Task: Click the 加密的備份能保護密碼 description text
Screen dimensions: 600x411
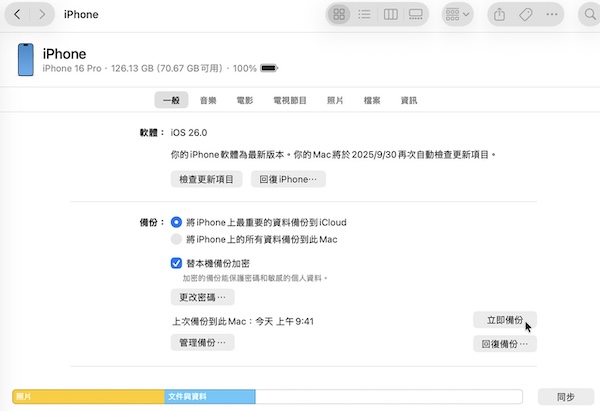Action: 255,278
